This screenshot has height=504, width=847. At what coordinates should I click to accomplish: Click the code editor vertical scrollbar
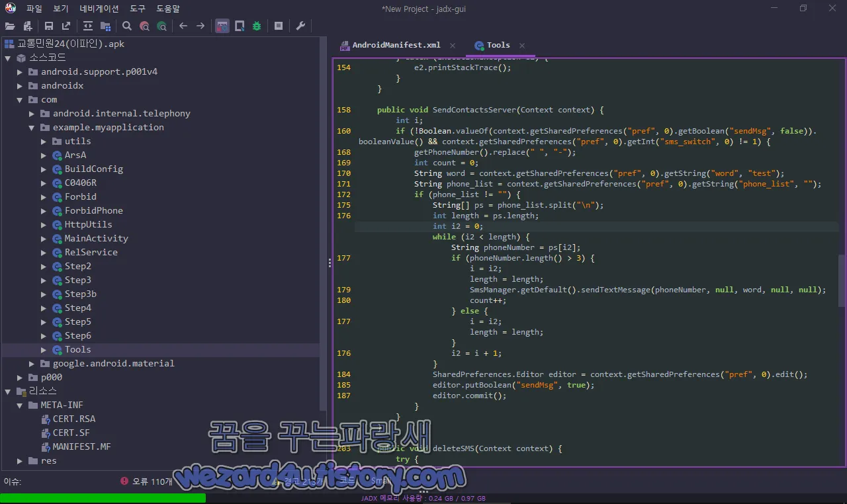point(842,281)
